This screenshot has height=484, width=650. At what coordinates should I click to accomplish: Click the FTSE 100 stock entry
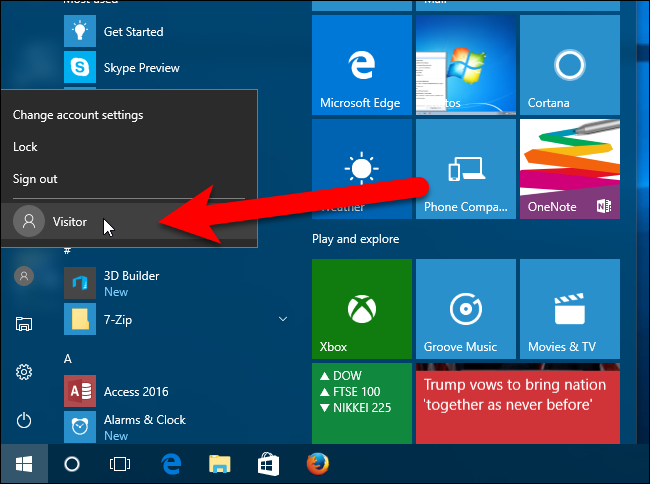350,392
